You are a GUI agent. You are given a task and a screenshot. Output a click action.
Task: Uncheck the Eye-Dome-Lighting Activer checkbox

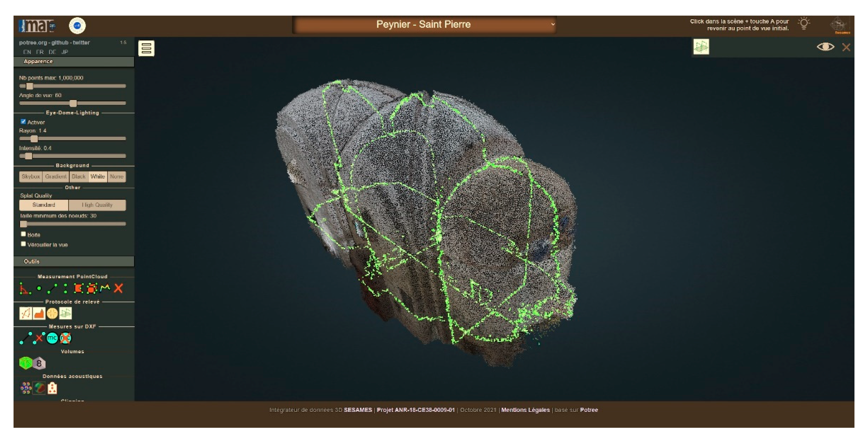tap(23, 122)
